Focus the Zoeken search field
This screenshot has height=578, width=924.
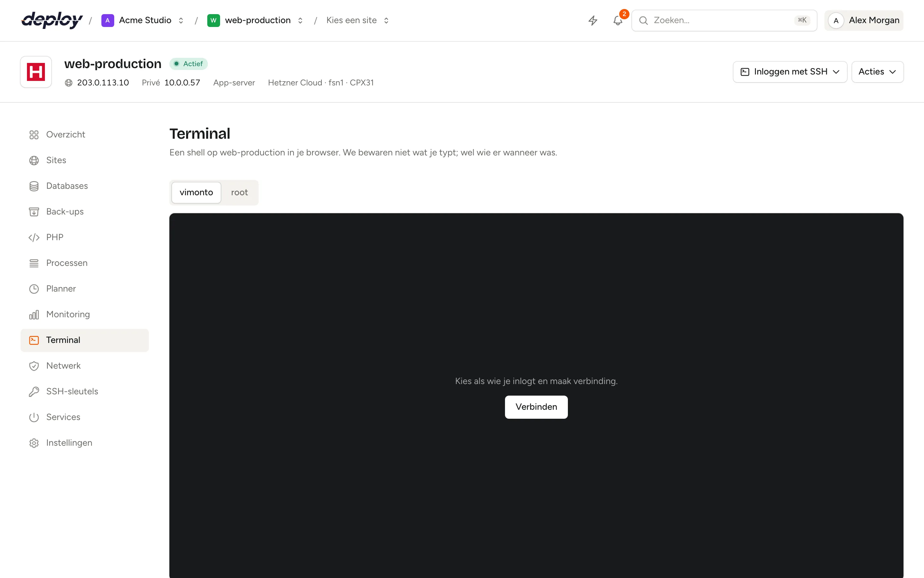(724, 20)
